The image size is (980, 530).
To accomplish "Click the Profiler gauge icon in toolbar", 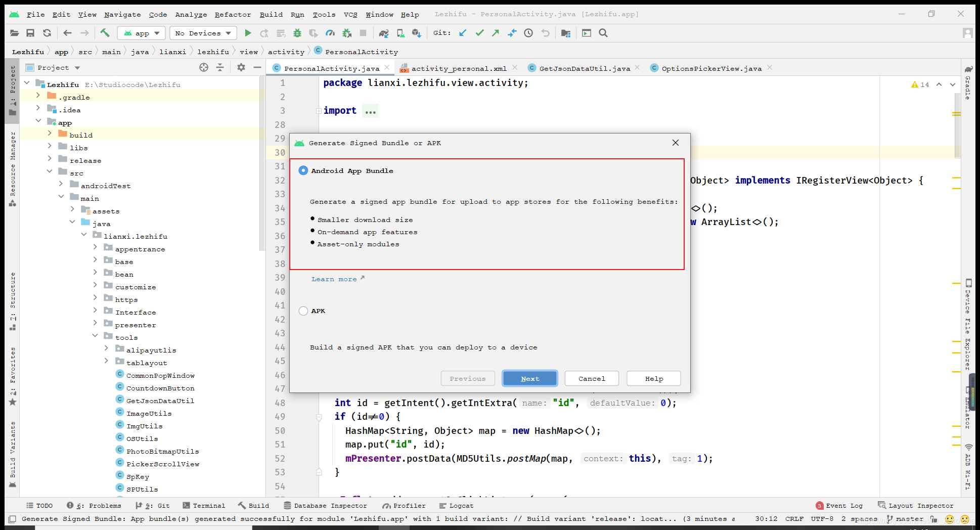I will 330,33.
